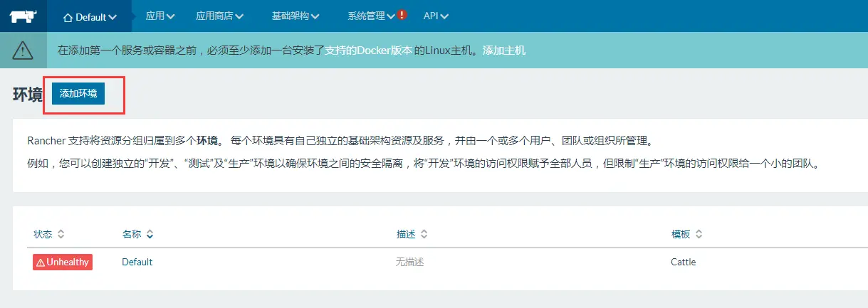Viewport: 868px width, 308px height.
Task: Open the 应用 menu
Action: 160,16
